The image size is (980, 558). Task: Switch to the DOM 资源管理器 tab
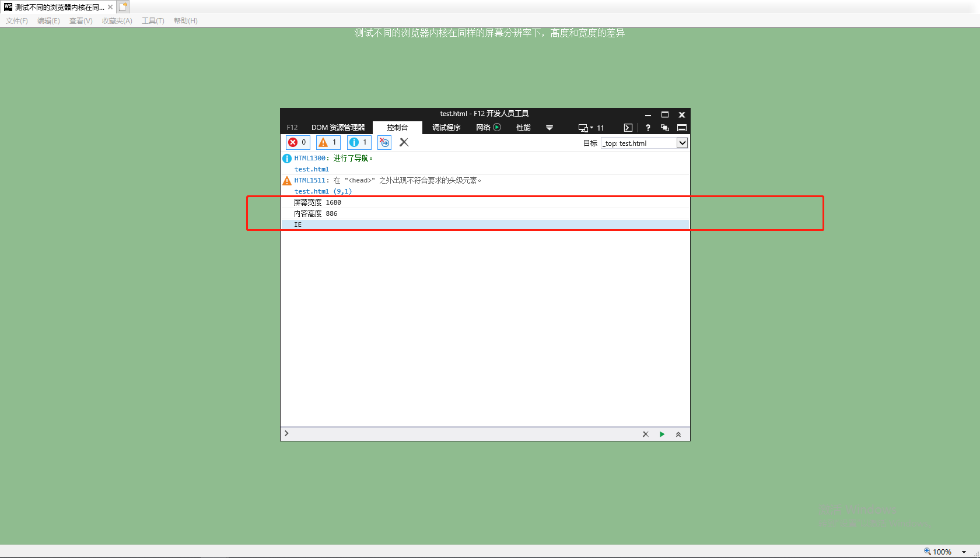338,128
